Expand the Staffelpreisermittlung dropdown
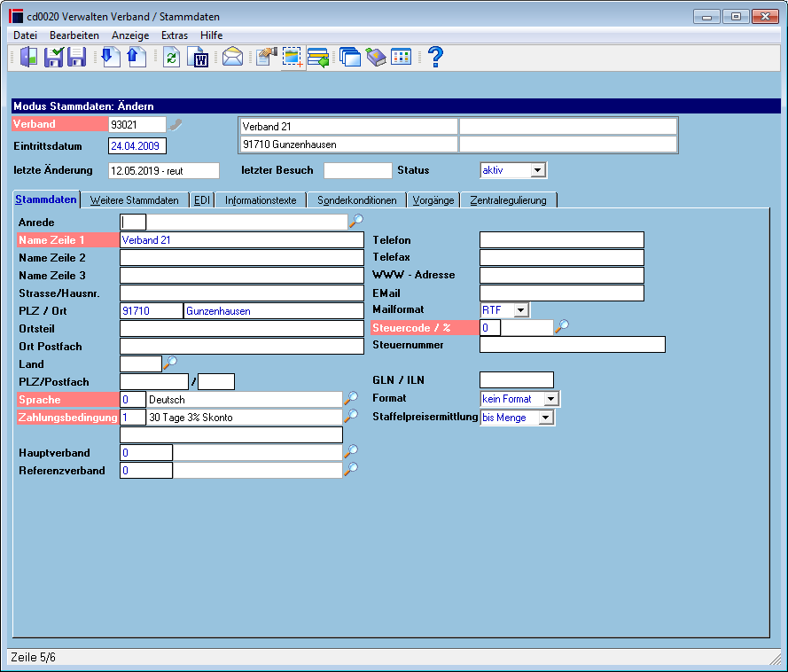Screen dimensions: 788x672 click(545, 418)
